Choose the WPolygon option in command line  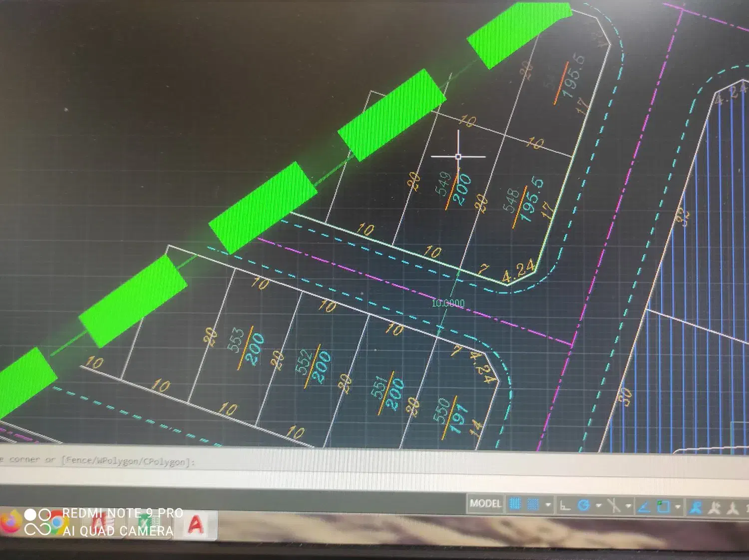pyautogui.click(x=118, y=461)
